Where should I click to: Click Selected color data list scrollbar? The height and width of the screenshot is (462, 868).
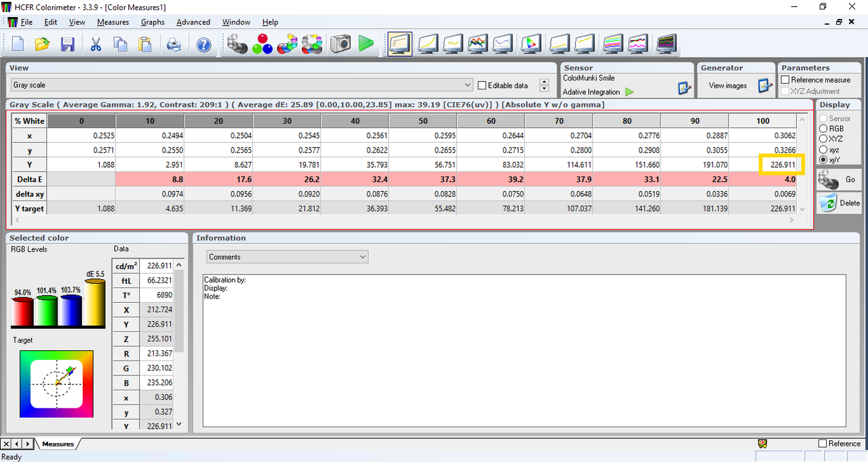(x=179, y=343)
